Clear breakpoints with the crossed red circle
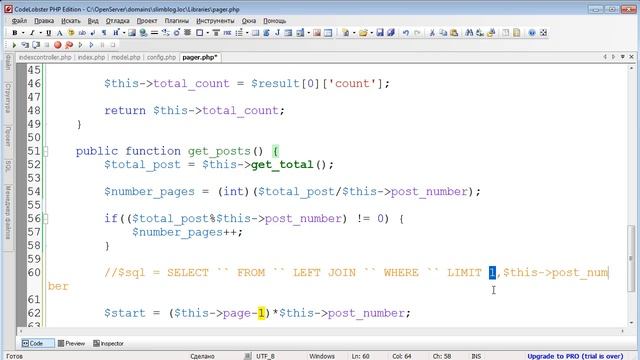Screen dimensions: 640x360 (x=69, y=45)
